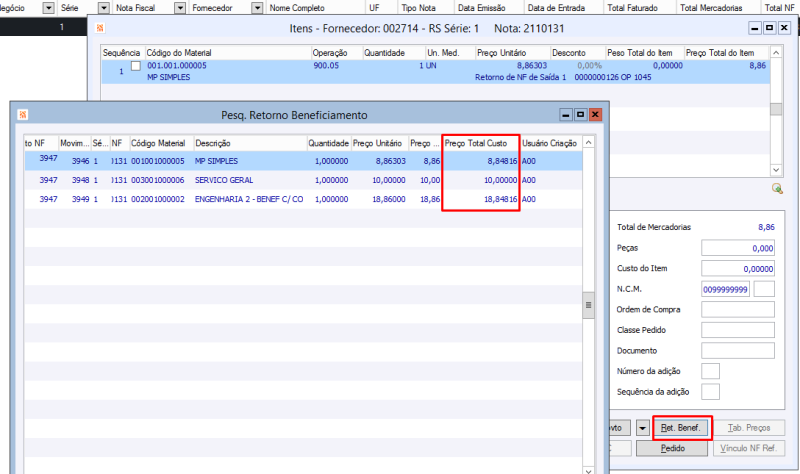800x474 pixels.
Task: Open the dropdown arrow left of Ret. Benef.
Action: click(x=642, y=428)
